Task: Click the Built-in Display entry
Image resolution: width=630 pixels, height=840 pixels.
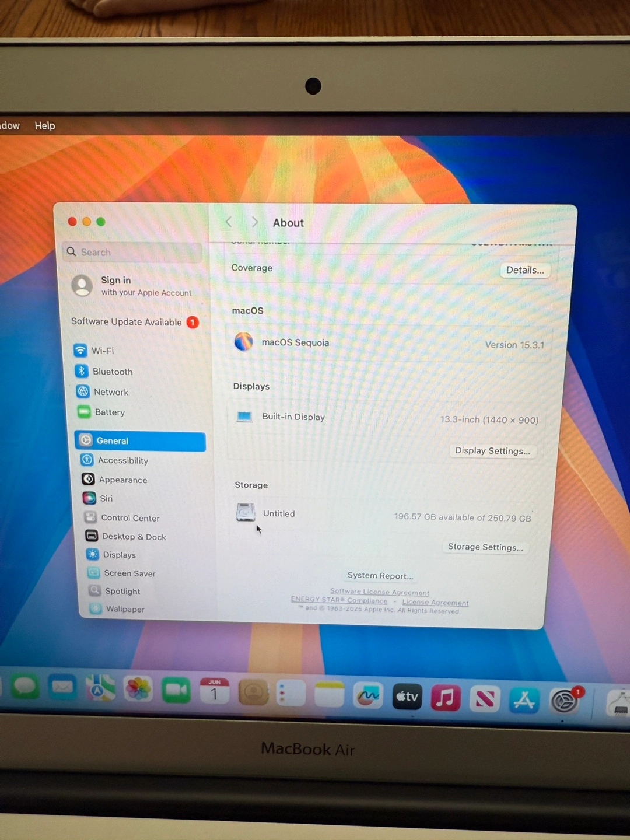Action: pyautogui.click(x=293, y=416)
